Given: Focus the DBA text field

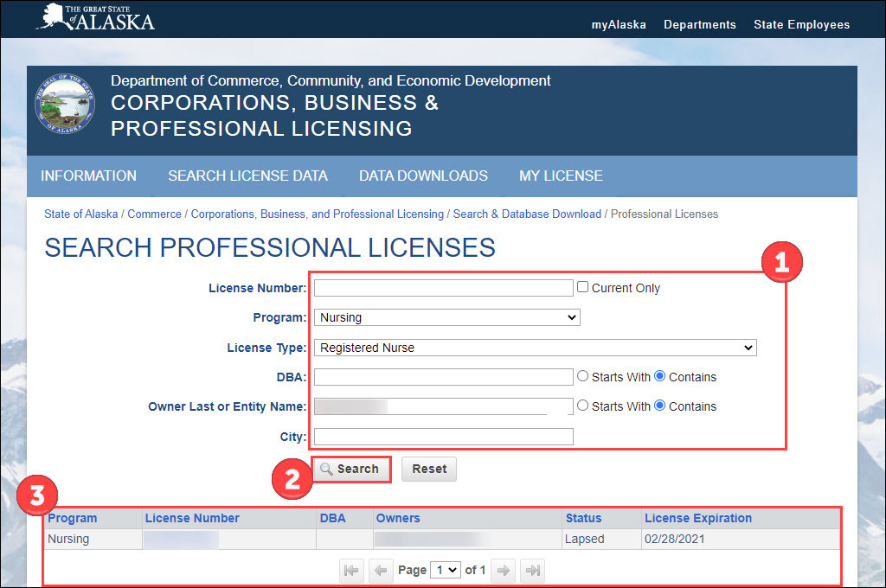Looking at the screenshot, I should click(444, 377).
